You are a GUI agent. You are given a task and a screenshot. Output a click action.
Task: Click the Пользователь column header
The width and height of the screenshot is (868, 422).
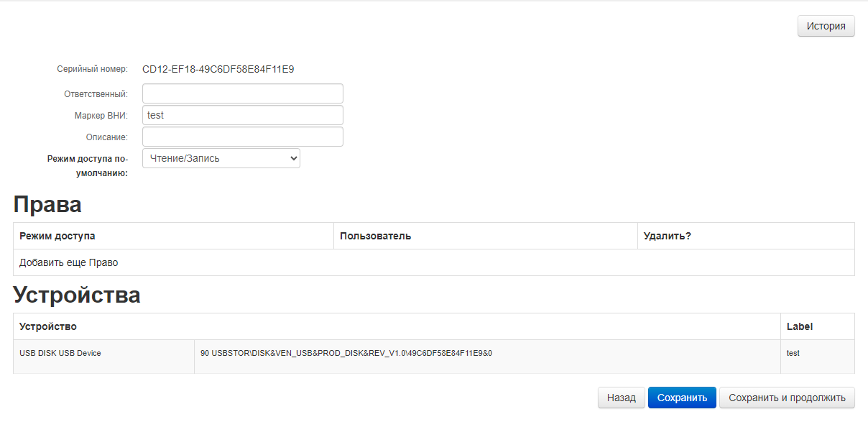pos(375,236)
